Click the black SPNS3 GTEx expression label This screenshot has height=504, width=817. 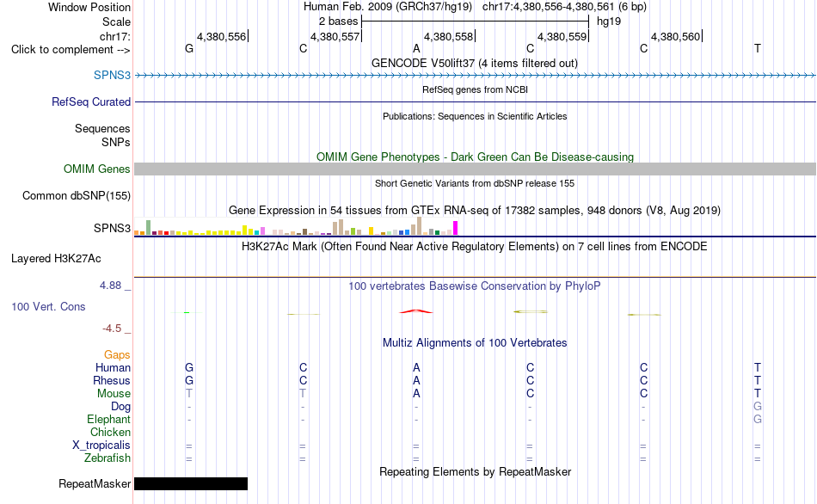click(112, 228)
